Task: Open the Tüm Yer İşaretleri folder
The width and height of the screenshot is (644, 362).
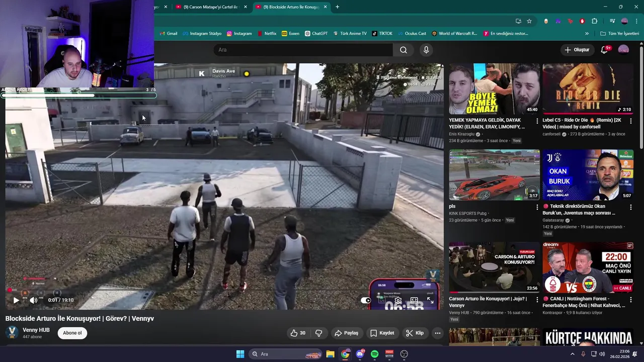Action: pyautogui.click(x=619, y=34)
